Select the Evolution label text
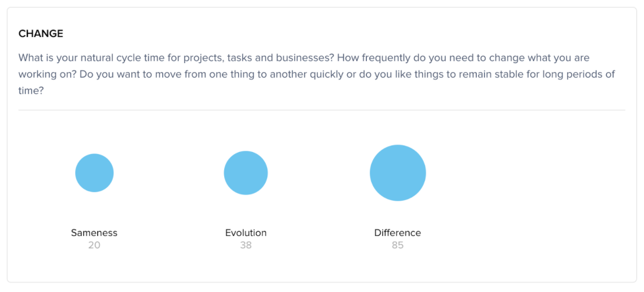The width and height of the screenshot is (644, 292). 246,233
